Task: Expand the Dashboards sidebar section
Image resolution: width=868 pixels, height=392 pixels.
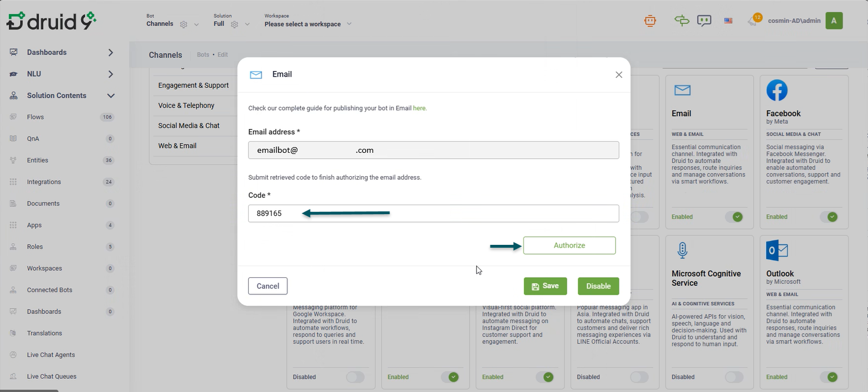Action: 111,52
